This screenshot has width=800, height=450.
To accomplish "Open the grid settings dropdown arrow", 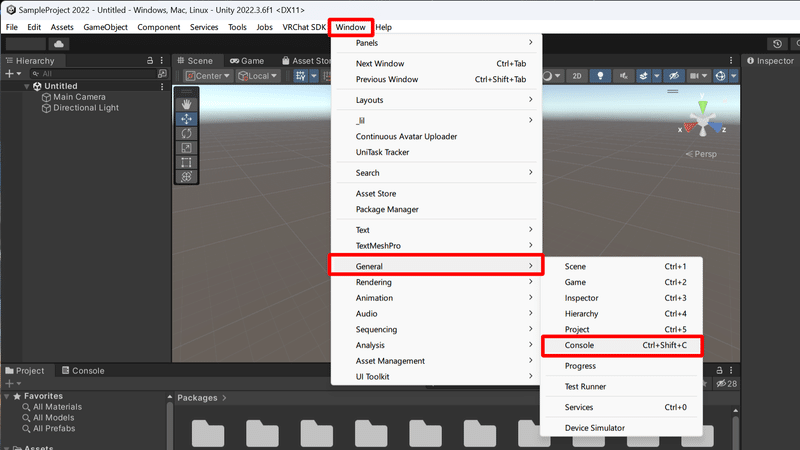I will [314, 76].
